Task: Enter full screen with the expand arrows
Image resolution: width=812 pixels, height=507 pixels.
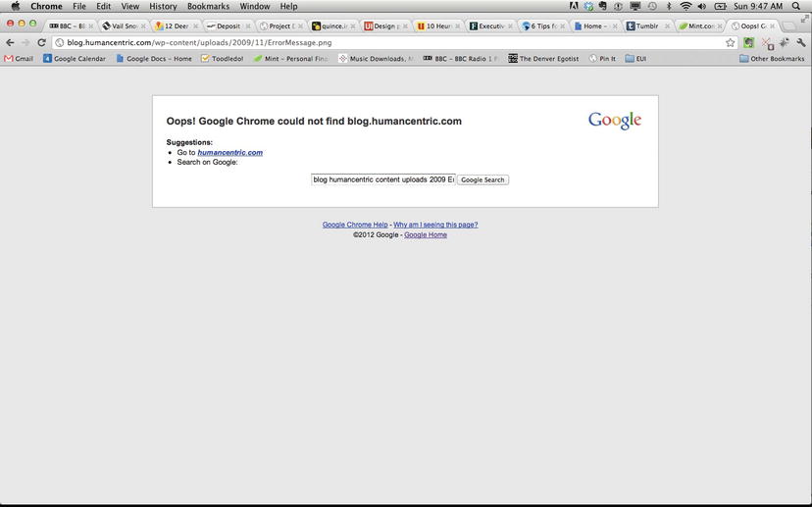Action: click(x=804, y=19)
